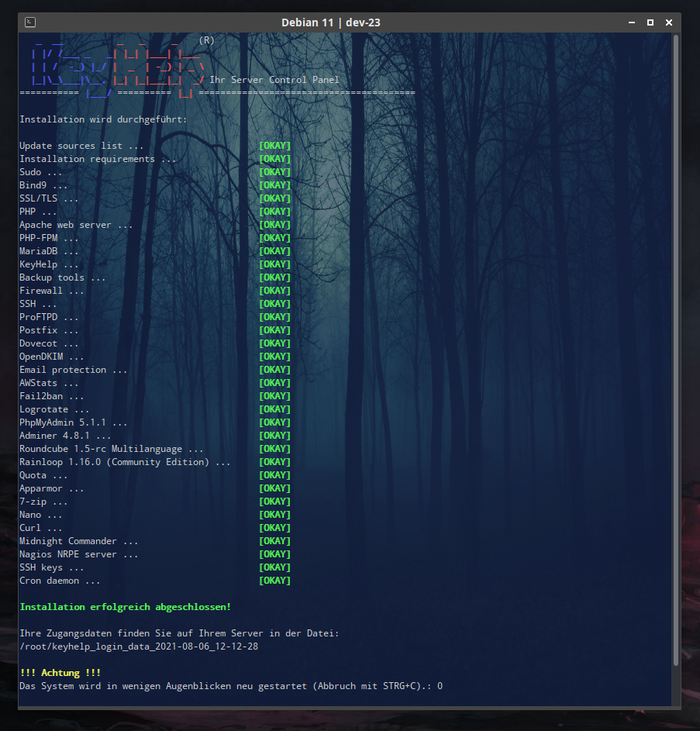Click the 'Installation erfolgreich abgeschlossen!' message
The width and height of the screenshot is (700, 731).
click(125, 607)
